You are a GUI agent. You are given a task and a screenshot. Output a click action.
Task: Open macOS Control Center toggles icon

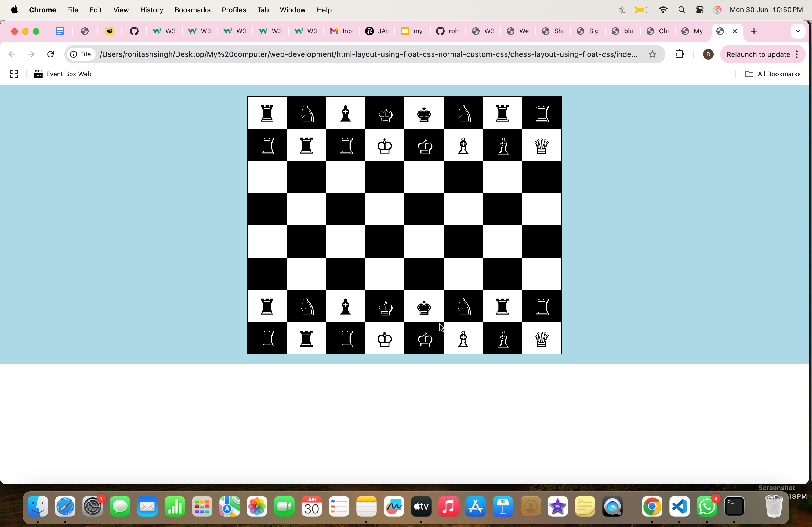699,10
